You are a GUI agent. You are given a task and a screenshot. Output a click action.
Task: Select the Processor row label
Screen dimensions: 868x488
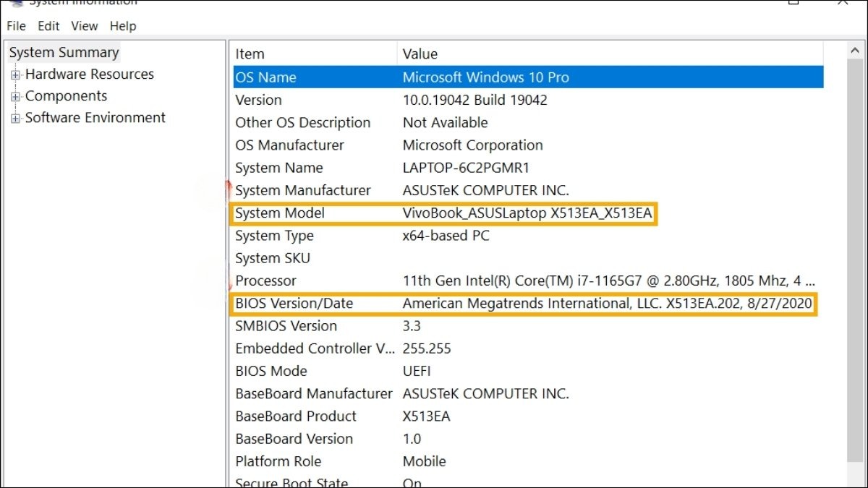[265, 281]
